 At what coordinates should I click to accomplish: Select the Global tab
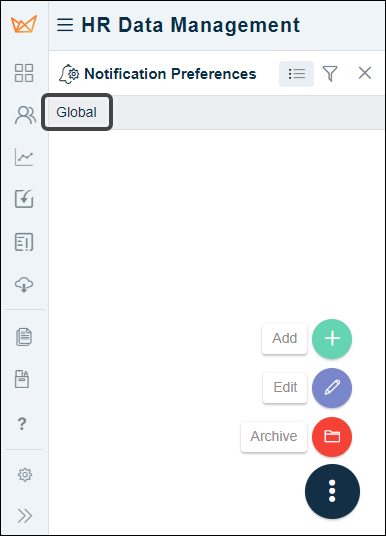(77, 112)
